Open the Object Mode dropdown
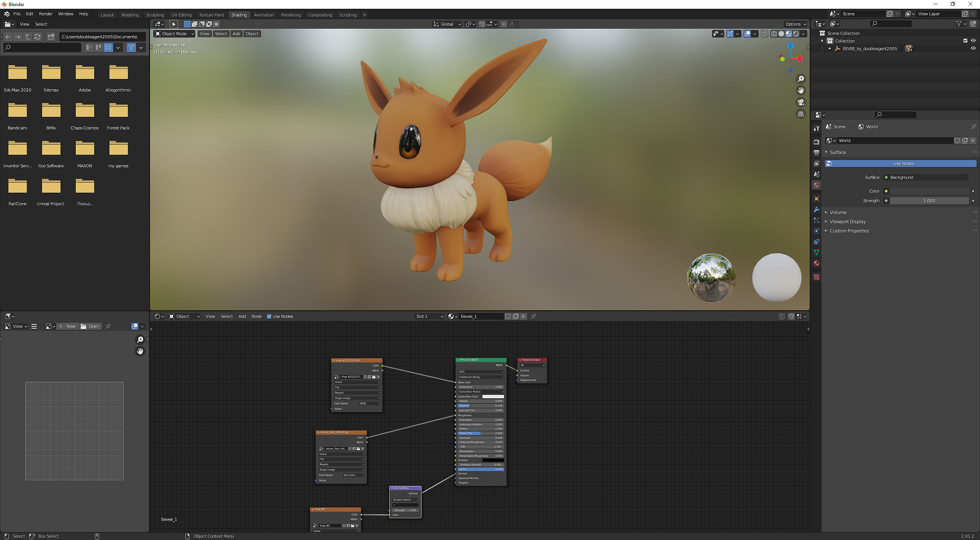The width and height of the screenshot is (980, 540). pos(174,34)
